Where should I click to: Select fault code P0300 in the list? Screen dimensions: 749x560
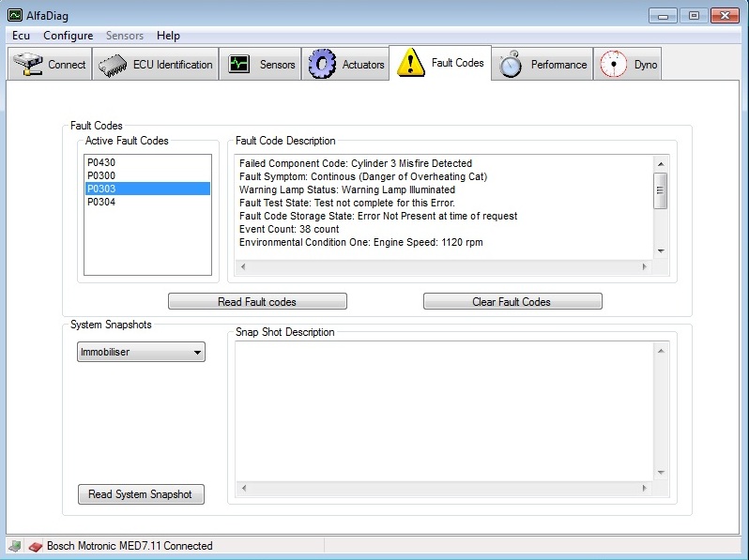point(101,175)
